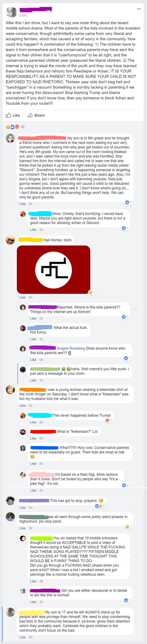147x644 pixels.
Task: Click the post author's profile picture at top
Action: click(12, 12)
